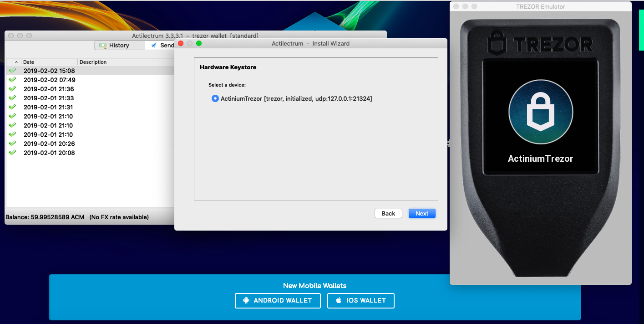Click the History tab's transaction list icon
This screenshot has width=644, height=324.
[x=103, y=45]
